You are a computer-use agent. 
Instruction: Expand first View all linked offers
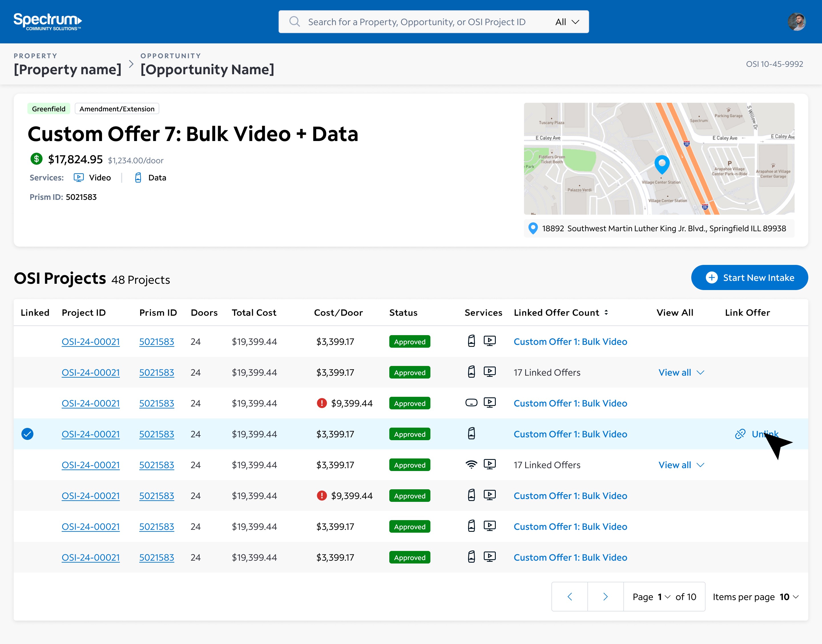681,372
